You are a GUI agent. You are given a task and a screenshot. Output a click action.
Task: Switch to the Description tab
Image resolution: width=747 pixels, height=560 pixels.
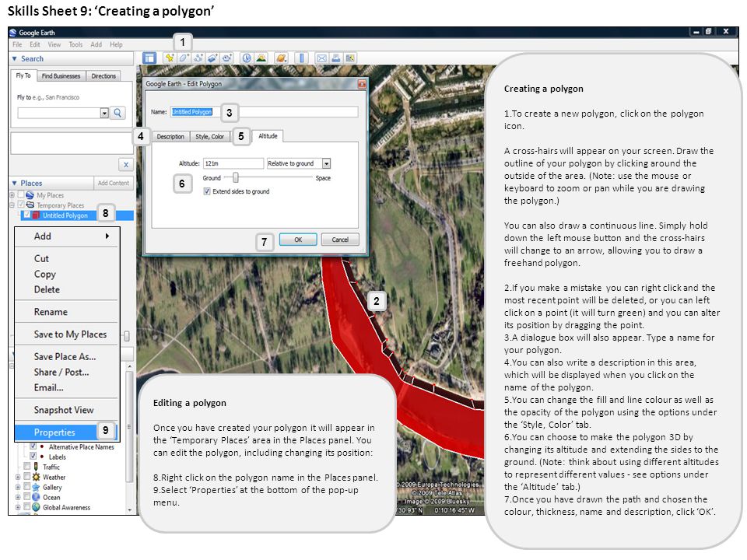pos(170,137)
